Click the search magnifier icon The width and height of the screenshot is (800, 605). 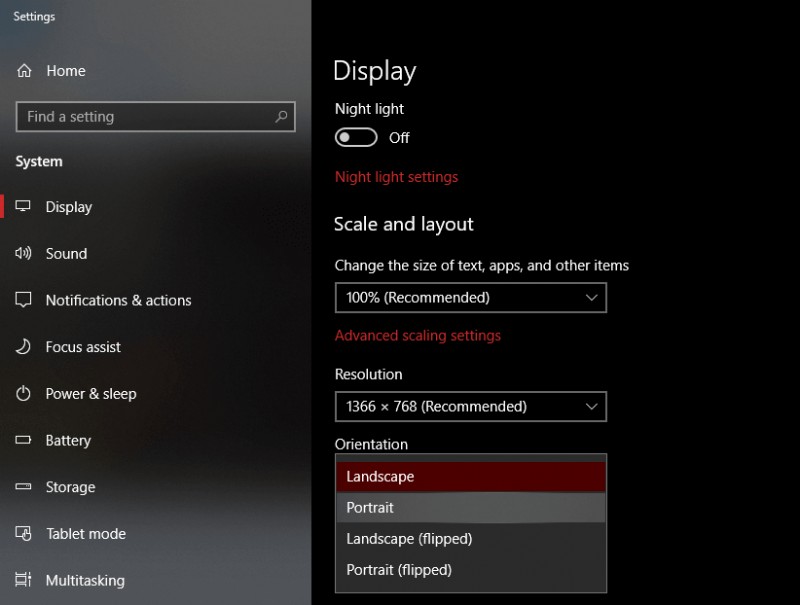281,117
